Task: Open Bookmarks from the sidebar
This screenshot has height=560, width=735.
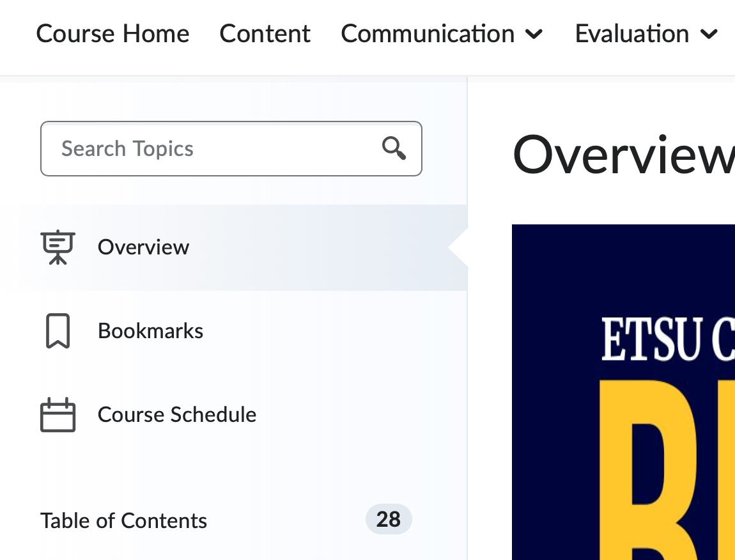Action: coord(150,331)
